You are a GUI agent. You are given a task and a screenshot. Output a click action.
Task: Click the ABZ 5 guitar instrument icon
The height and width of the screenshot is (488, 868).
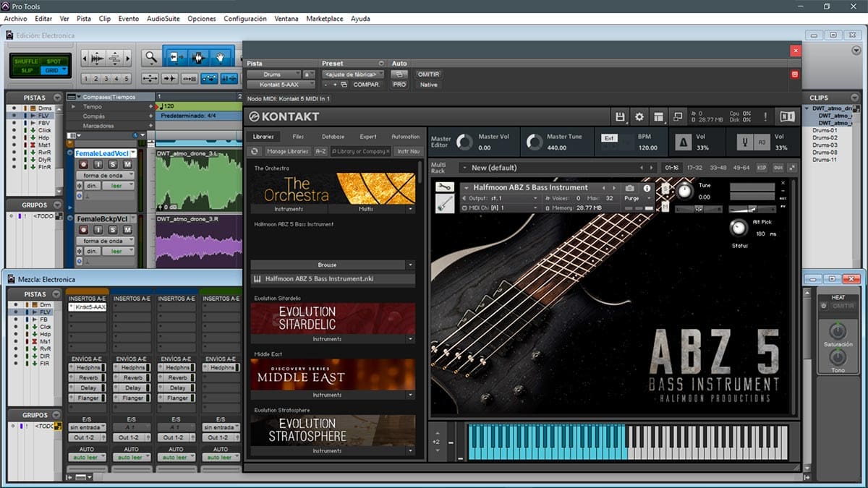coord(445,205)
